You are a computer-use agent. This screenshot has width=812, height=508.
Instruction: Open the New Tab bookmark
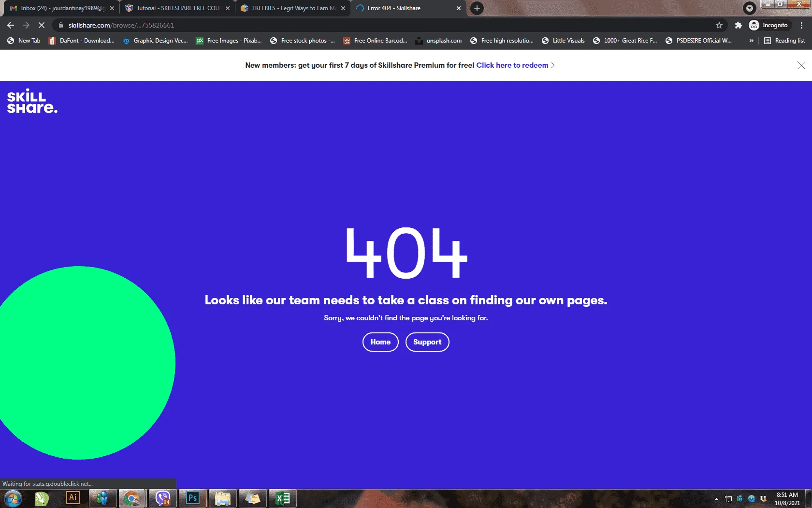(x=24, y=41)
